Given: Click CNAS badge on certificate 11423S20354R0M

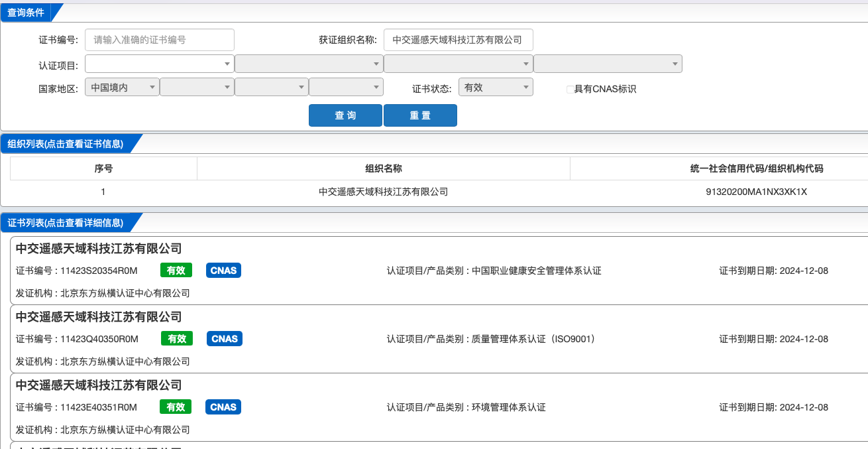Looking at the screenshot, I should 223,271.
